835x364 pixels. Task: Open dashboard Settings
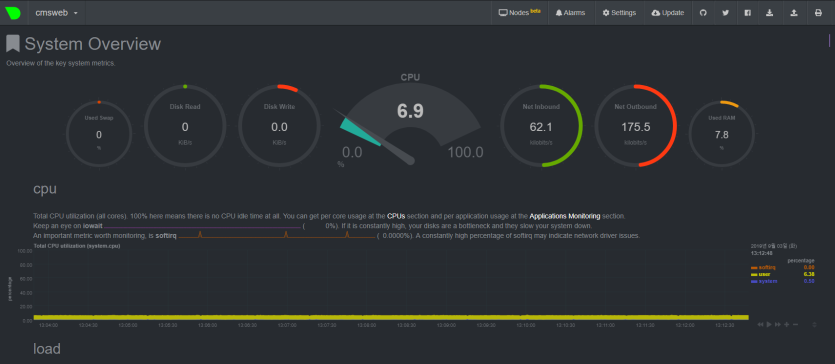point(619,13)
